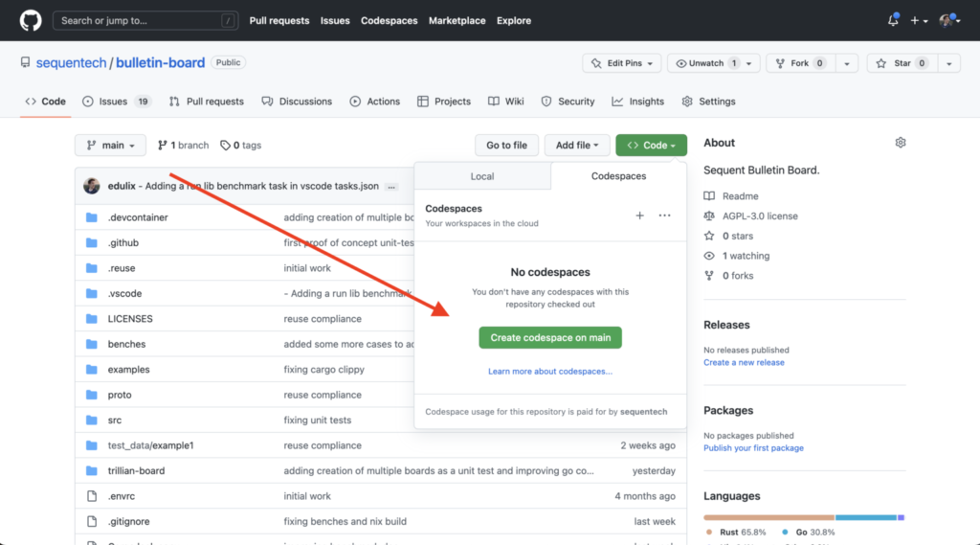Open the Readme link in About
The height and width of the screenshot is (545, 980).
click(740, 195)
